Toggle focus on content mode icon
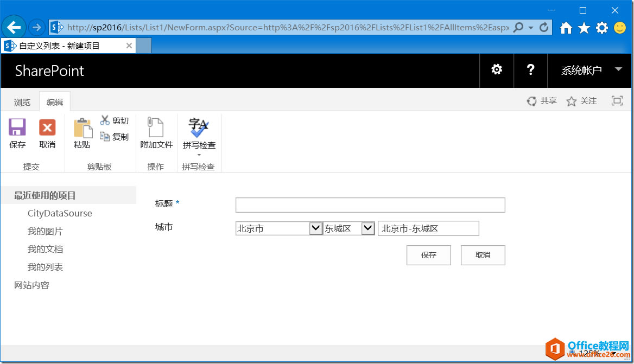This screenshot has width=634, height=364. (x=617, y=101)
